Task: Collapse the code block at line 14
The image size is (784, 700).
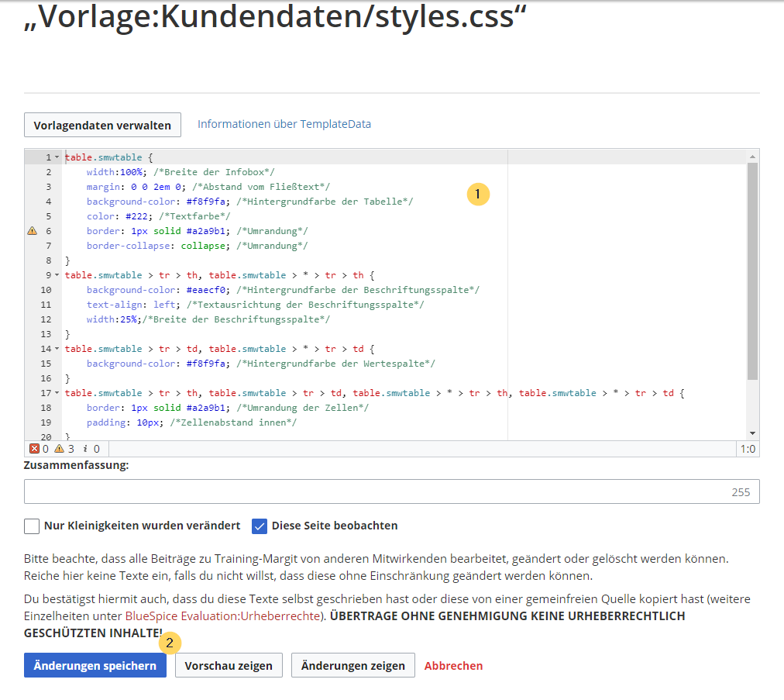Action: [x=57, y=349]
